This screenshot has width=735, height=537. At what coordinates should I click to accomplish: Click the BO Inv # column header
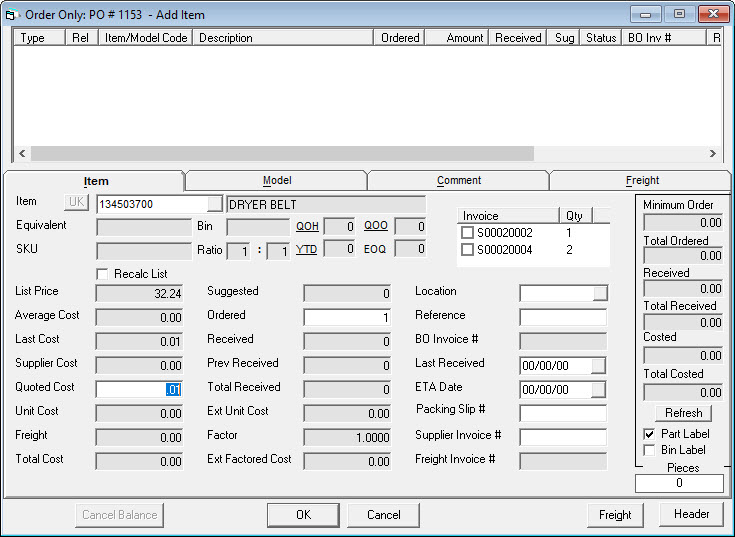tap(664, 37)
